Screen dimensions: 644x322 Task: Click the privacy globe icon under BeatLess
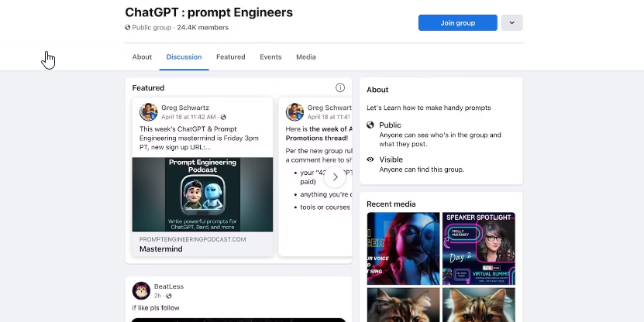(x=169, y=296)
